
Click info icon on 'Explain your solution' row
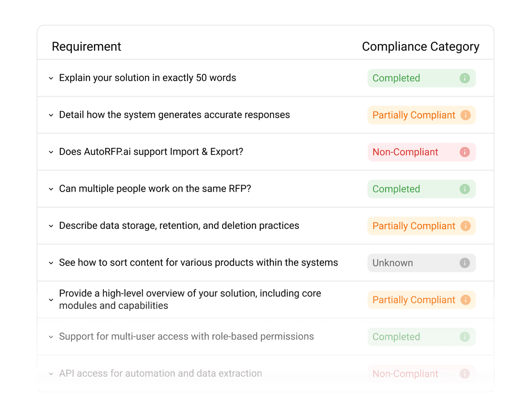click(465, 78)
